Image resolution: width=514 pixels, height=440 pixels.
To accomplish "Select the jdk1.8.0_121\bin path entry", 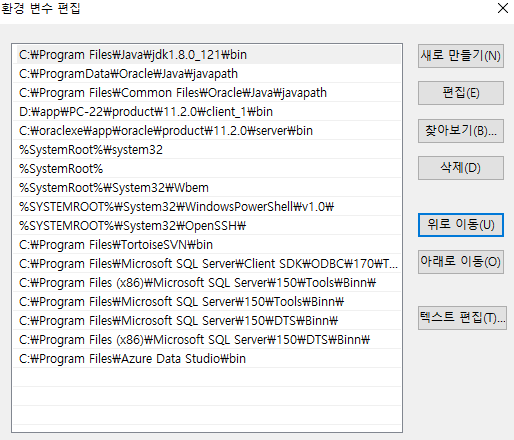I will tap(207, 55).
